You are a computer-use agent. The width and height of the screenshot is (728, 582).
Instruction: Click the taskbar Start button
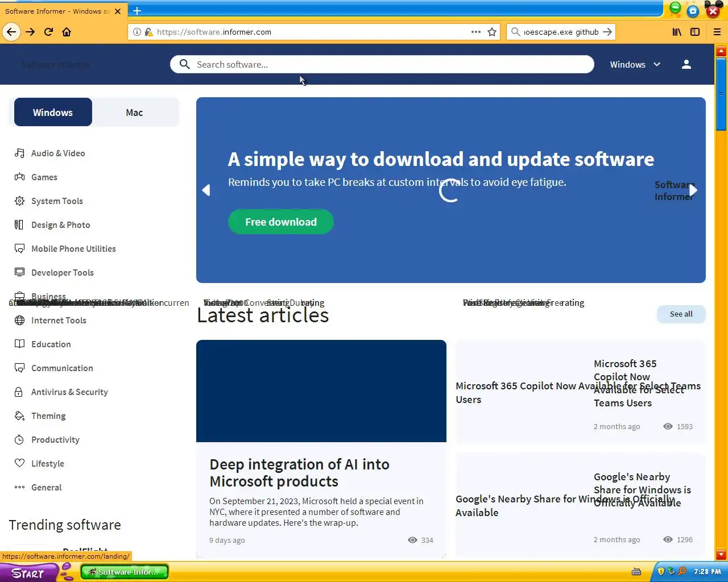(x=28, y=572)
